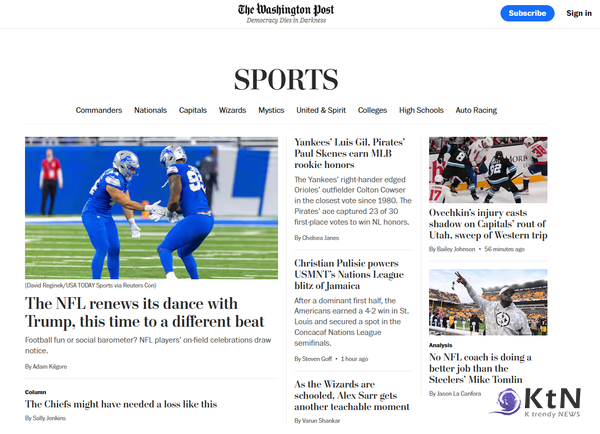Screen dimensions: 600x434
Task: Open High Schools navigation item
Action: pyautogui.click(x=421, y=110)
